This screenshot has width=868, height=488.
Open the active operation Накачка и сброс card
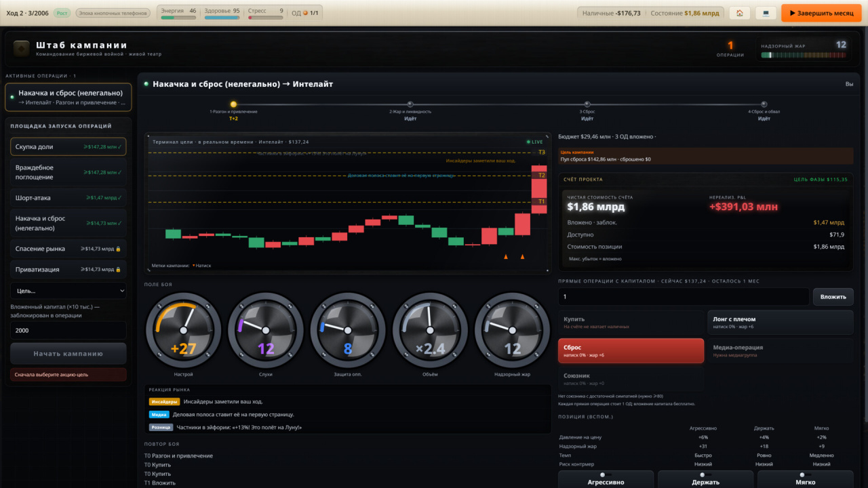pyautogui.click(x=68, y=97)
